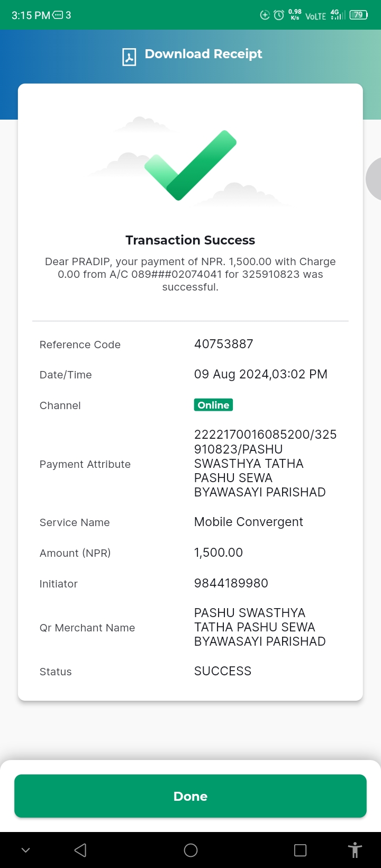Tap the Transaction Success heading
Screen dimensions: 381x868
click(x=190, y=240)
